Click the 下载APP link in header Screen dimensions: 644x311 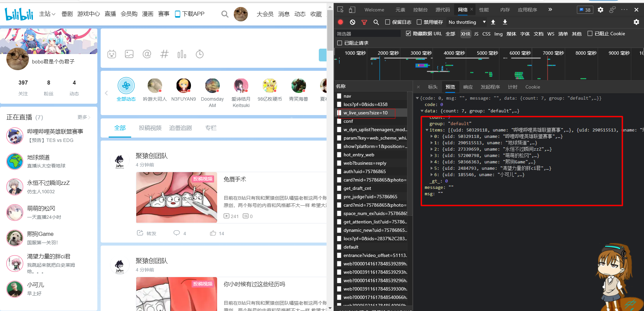pos(190,14)
